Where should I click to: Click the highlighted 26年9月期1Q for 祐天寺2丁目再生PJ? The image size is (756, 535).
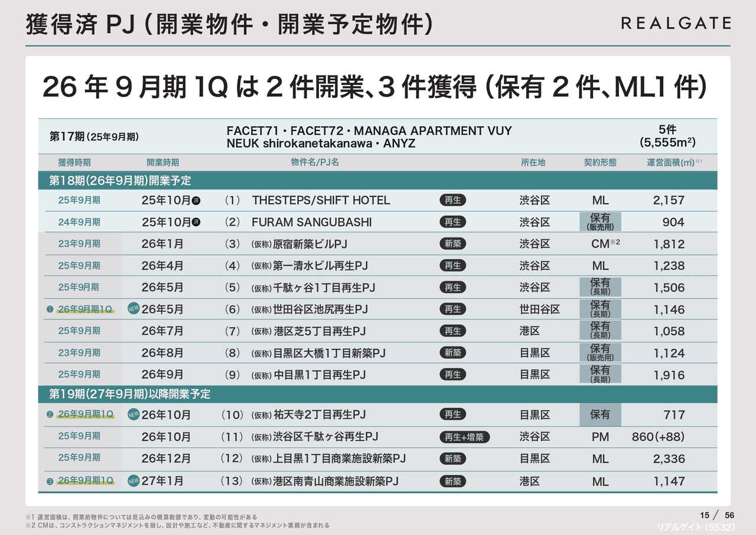[86, 414]
